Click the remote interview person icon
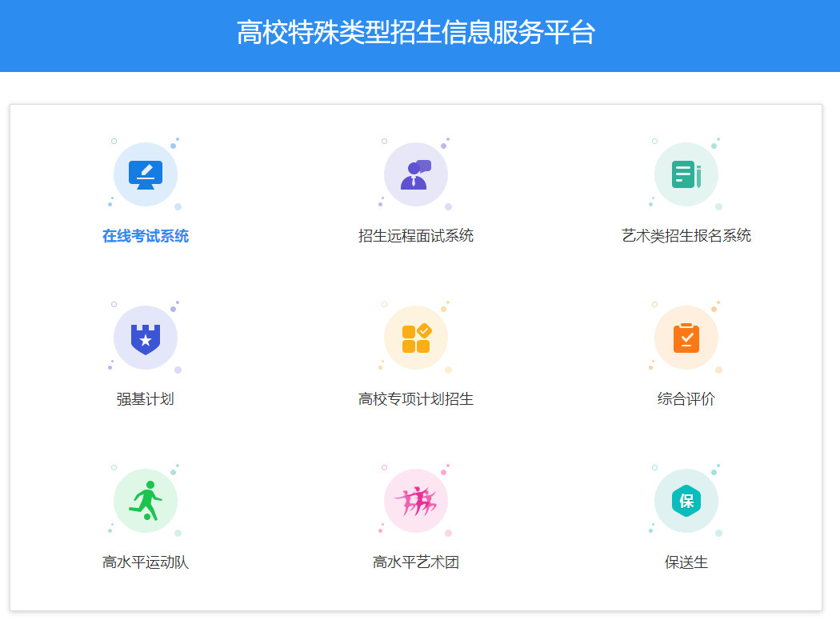Image resolution: width=840 pixels, height=628 pixels. coord(416,174)
